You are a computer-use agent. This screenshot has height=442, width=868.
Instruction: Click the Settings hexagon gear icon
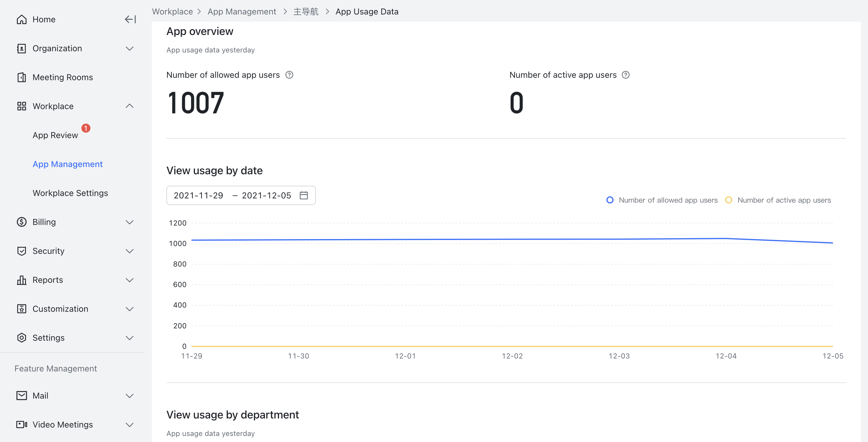coord(22,338)
